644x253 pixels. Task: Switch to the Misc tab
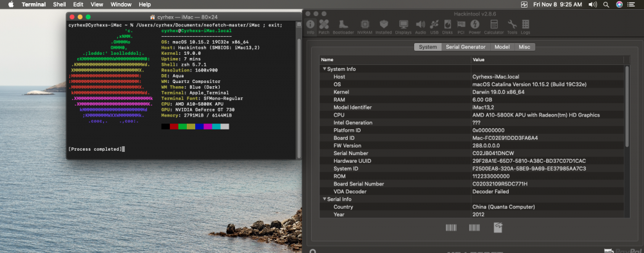[524, 47]
